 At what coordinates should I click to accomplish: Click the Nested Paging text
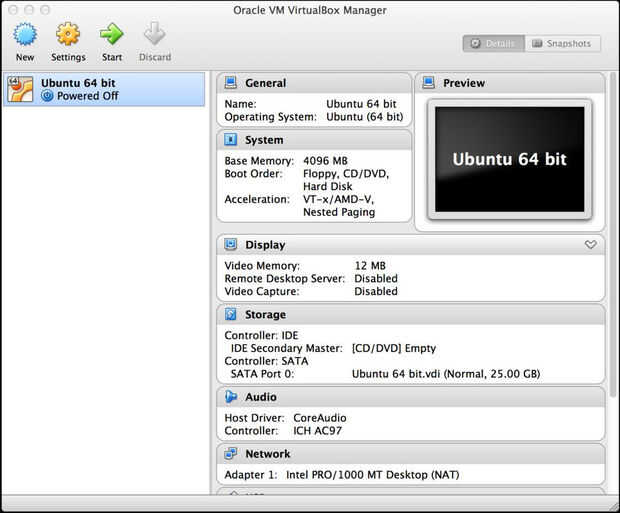point(339,212)
